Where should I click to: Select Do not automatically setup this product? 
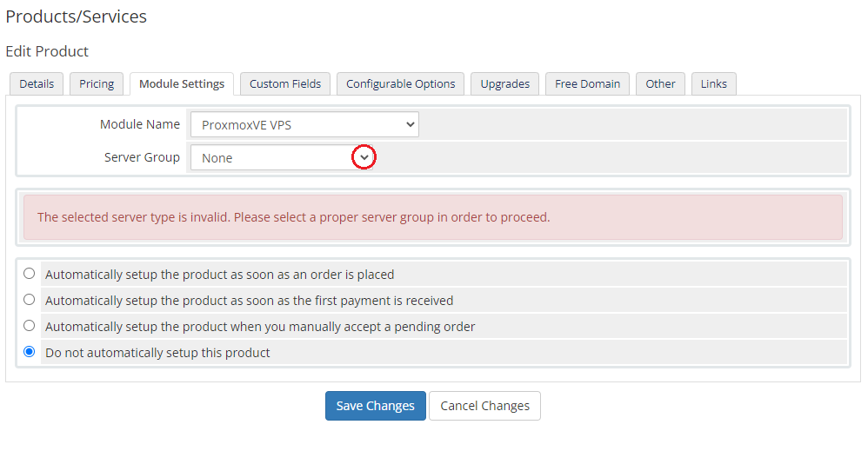(30, 351)
